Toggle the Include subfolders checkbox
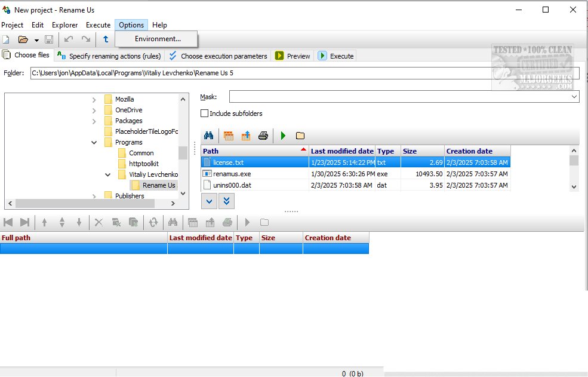Viewport: 588px width, 377px height. pos(204,114)
